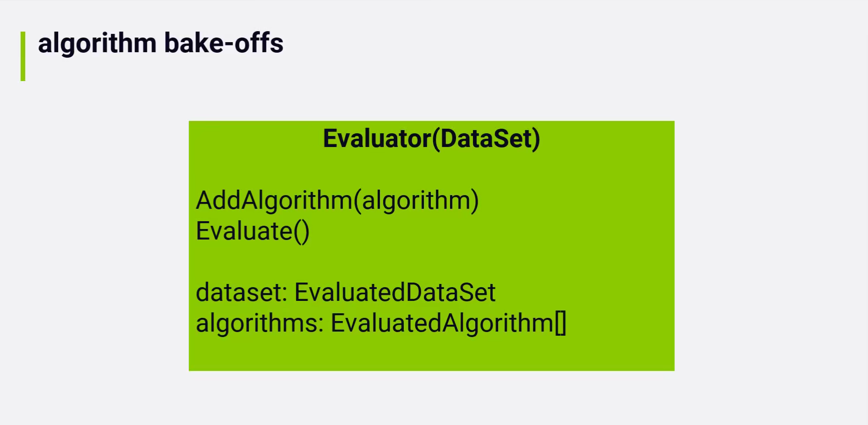Click the green accent bar beside the title

[x=23, y=56]
